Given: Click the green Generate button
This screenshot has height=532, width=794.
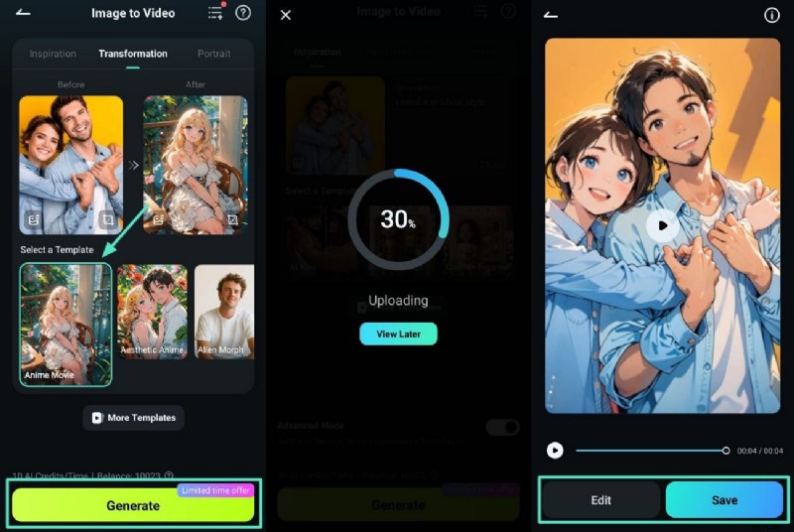Looking at the screenshot, I should [133, 504].
